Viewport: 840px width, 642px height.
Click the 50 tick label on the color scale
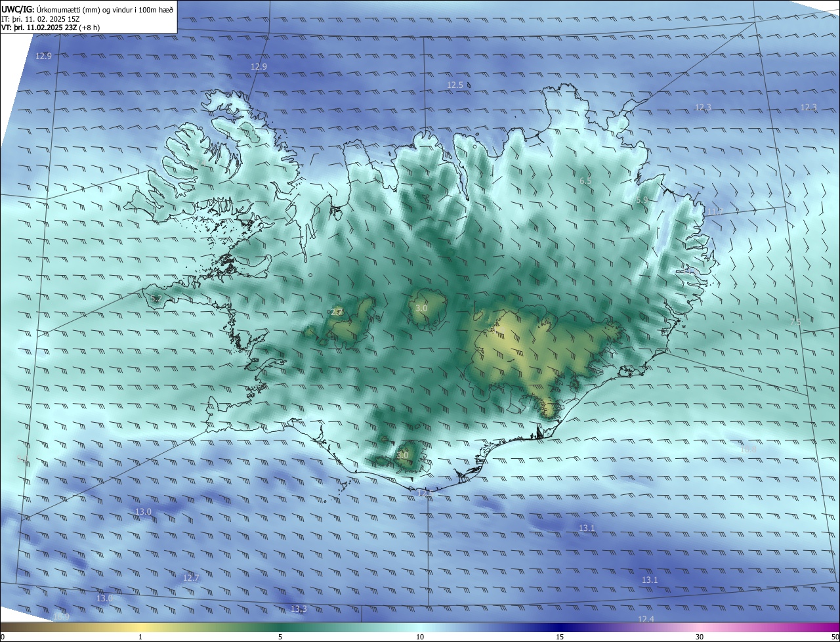point(834,637)
